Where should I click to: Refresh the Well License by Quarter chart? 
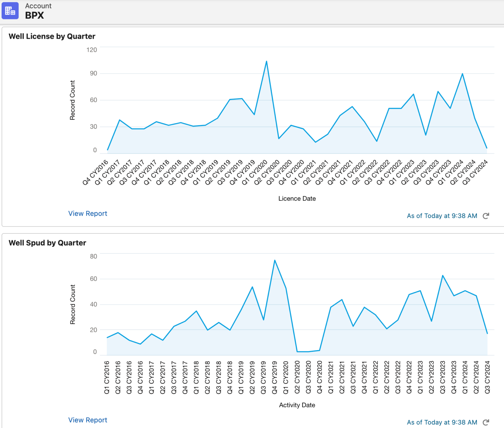pos(486,216)
